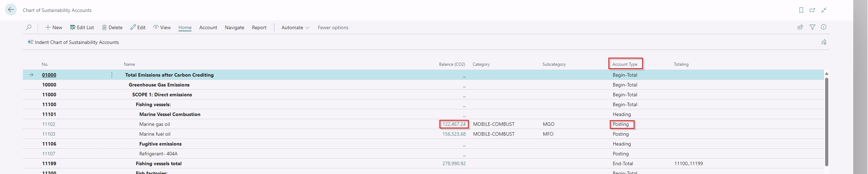
Task: Click the vertical scrollbar of the list
Action: tap(827, 120)
